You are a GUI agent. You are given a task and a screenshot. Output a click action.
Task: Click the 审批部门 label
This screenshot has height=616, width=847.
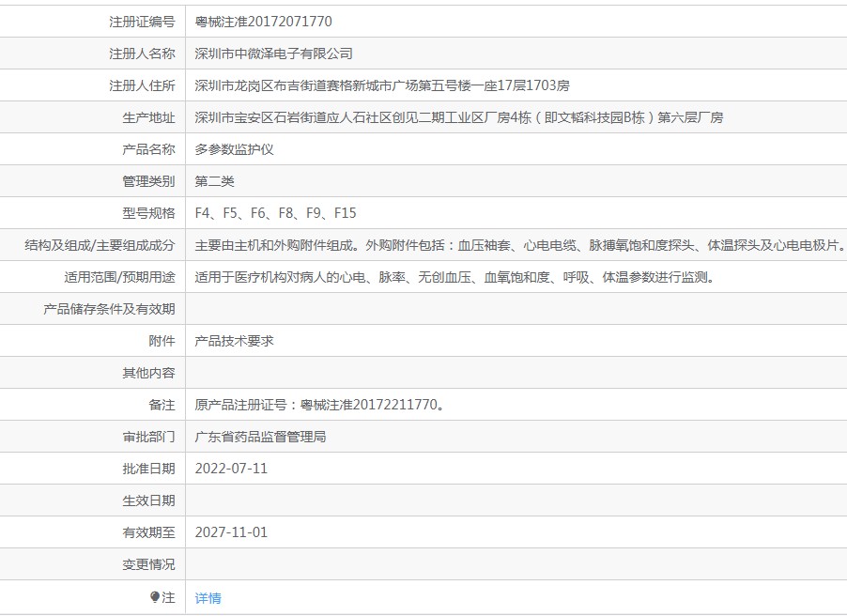coord(148,437)
